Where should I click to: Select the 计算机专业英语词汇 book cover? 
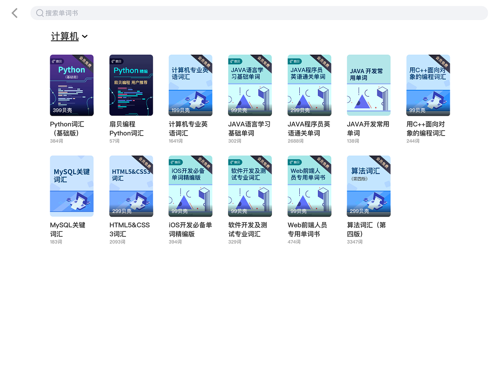tap(190, 85)
